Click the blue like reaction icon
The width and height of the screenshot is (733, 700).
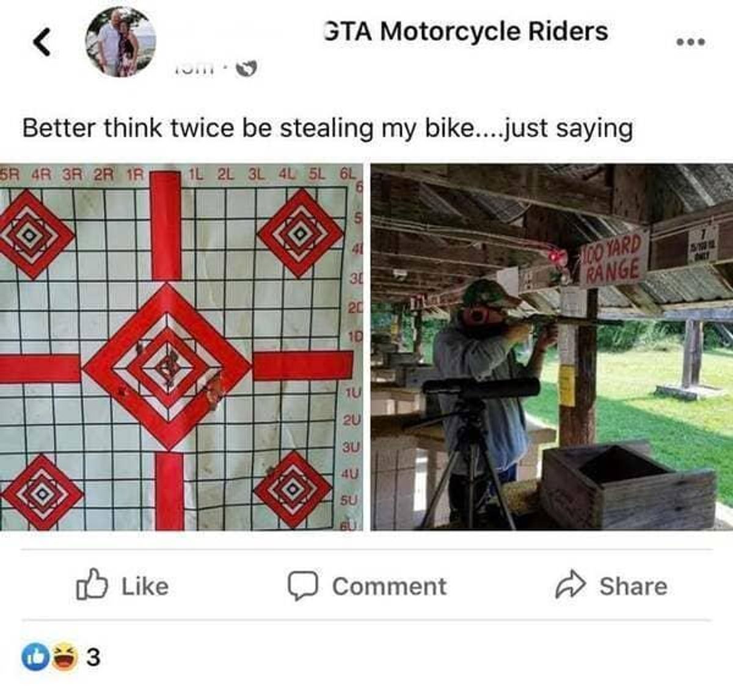[36, 657]
